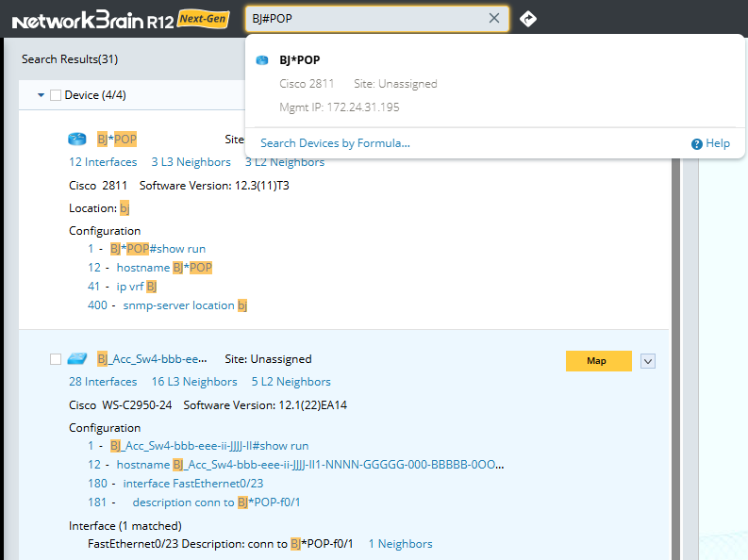The width and height of the screenshot is (748, 560).
Task: Click the results panel vertical scrollbar
Action: pyautogui.click(x=675, y=357)
